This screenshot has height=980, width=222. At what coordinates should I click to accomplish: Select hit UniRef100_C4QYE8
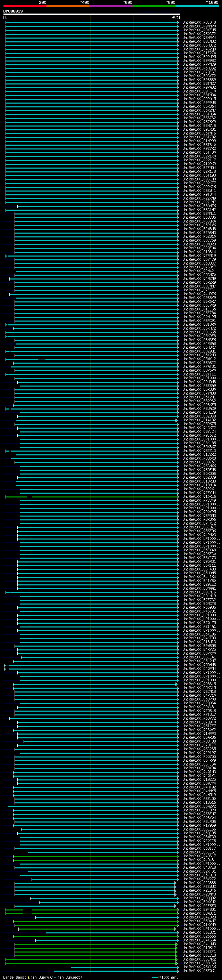coord(199,867)
